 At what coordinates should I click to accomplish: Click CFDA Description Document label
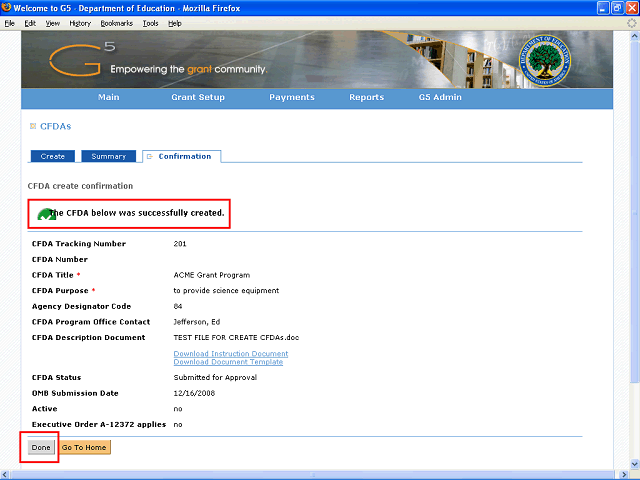tap(89, 338)
